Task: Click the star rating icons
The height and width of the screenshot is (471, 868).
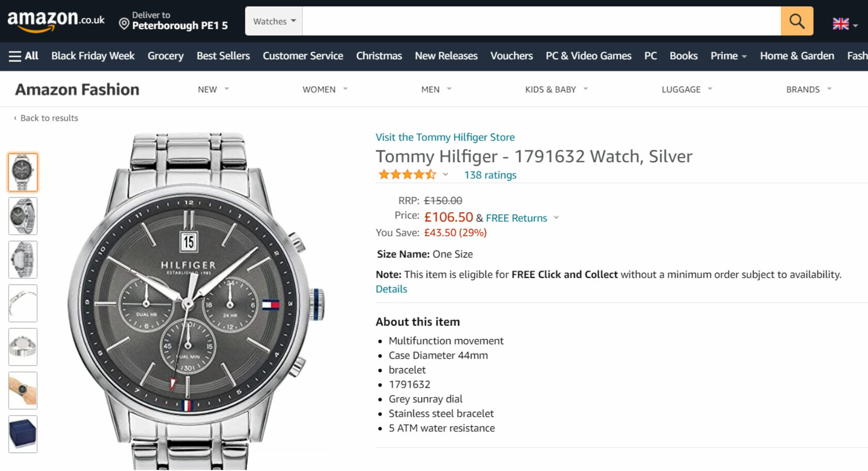Action: coord(407,175)
